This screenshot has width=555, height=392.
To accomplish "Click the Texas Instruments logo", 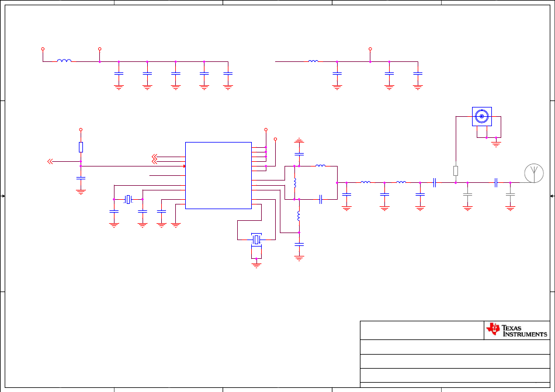I will [x=517, y=330].
